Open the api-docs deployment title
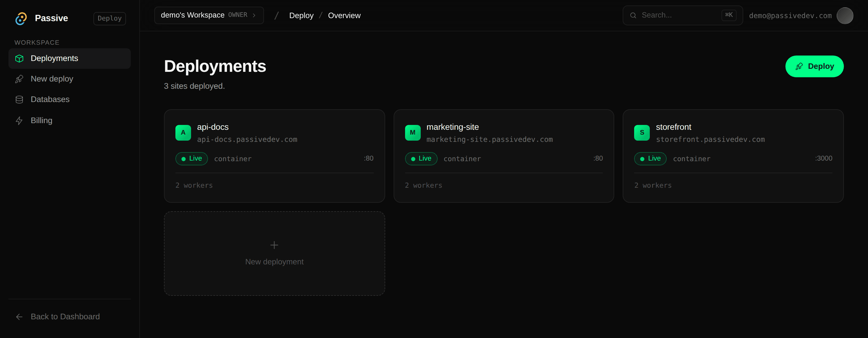Screen dimensions: 868x338 [x=212, y=127]
